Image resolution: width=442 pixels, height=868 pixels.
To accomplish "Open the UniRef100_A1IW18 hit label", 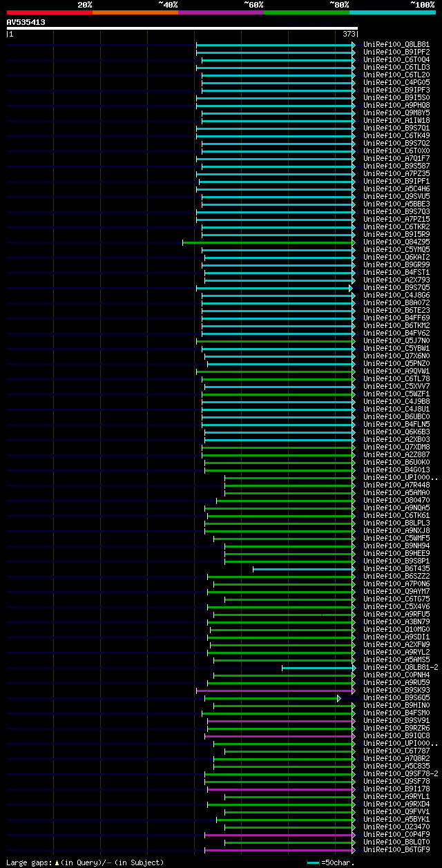I will [396, 121].
